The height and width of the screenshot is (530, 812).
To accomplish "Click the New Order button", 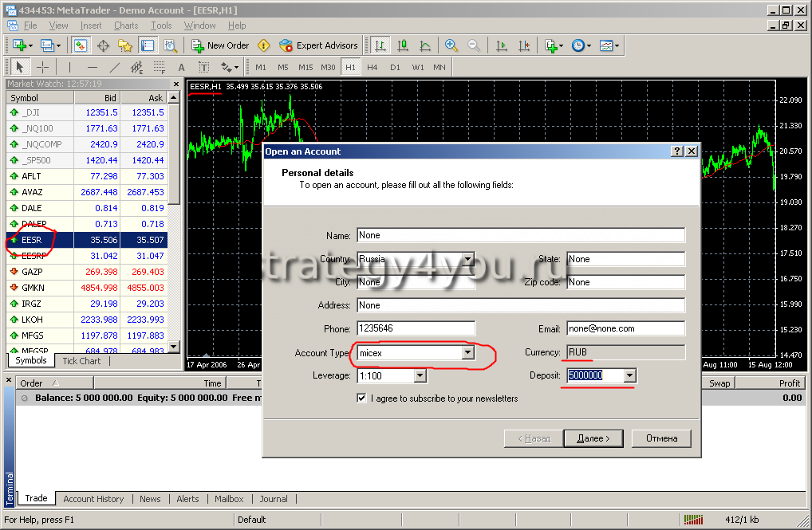I will tap(221, 45).
